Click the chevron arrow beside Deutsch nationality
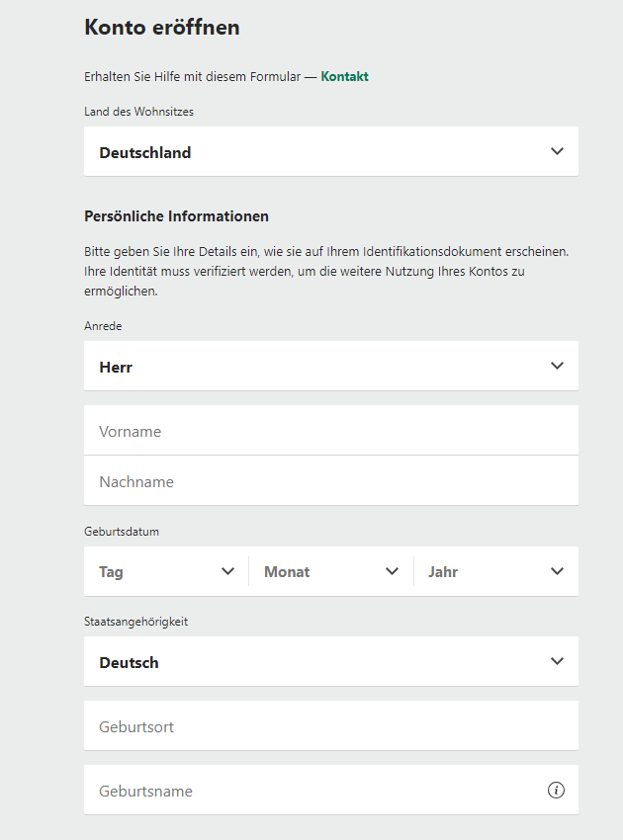 click(x=557, y=661)
